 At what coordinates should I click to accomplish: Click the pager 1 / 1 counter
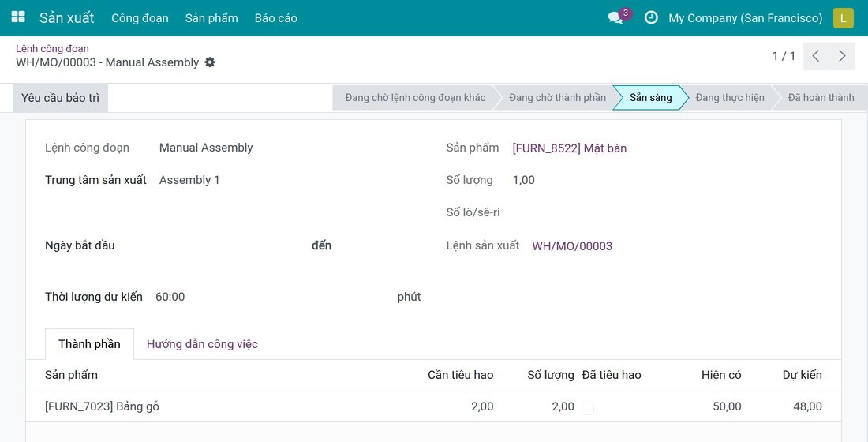coord(784,56)
